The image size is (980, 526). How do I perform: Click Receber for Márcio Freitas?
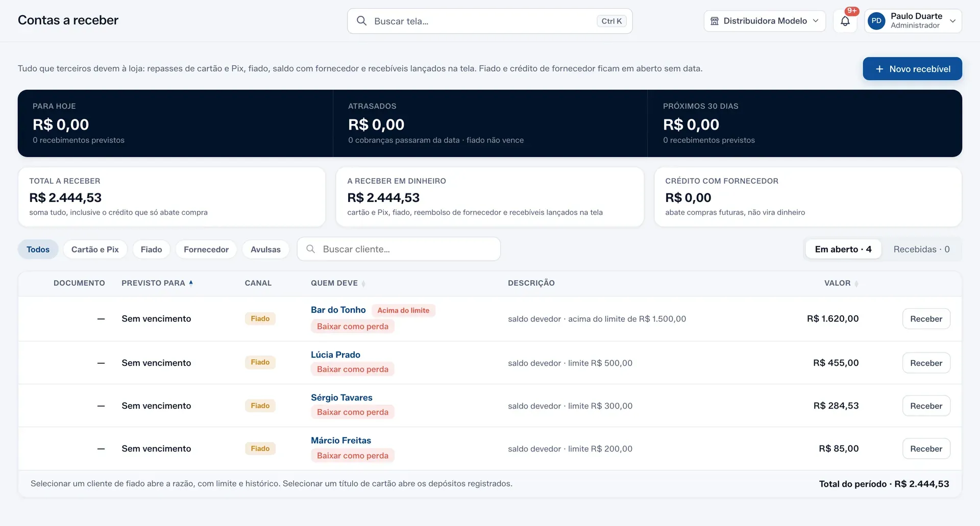[926, 449]
